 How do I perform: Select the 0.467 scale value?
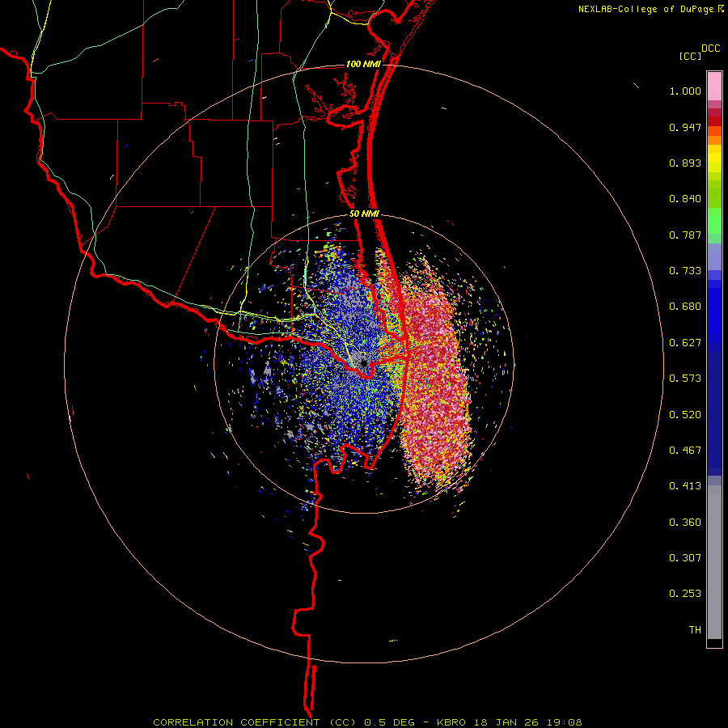click(x=685, y=451)
